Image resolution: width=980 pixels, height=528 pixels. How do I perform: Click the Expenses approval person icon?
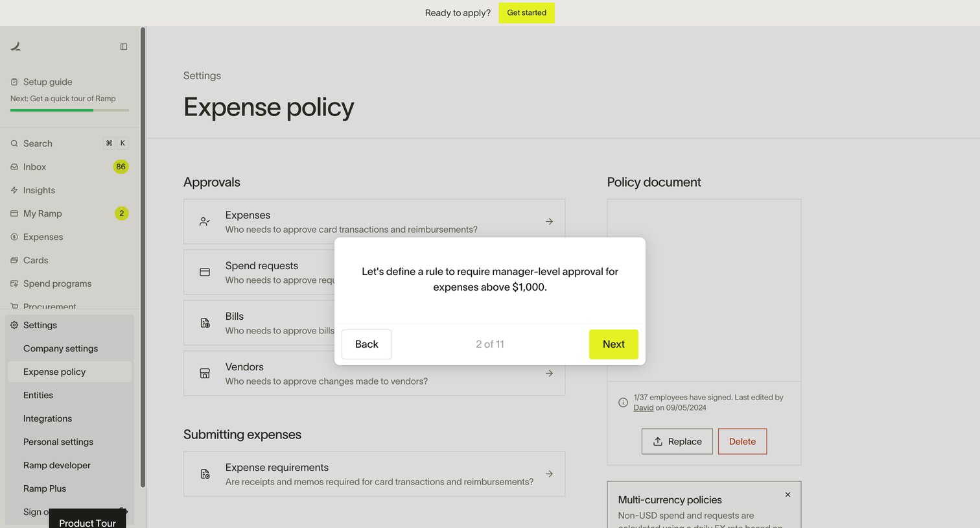205,222
